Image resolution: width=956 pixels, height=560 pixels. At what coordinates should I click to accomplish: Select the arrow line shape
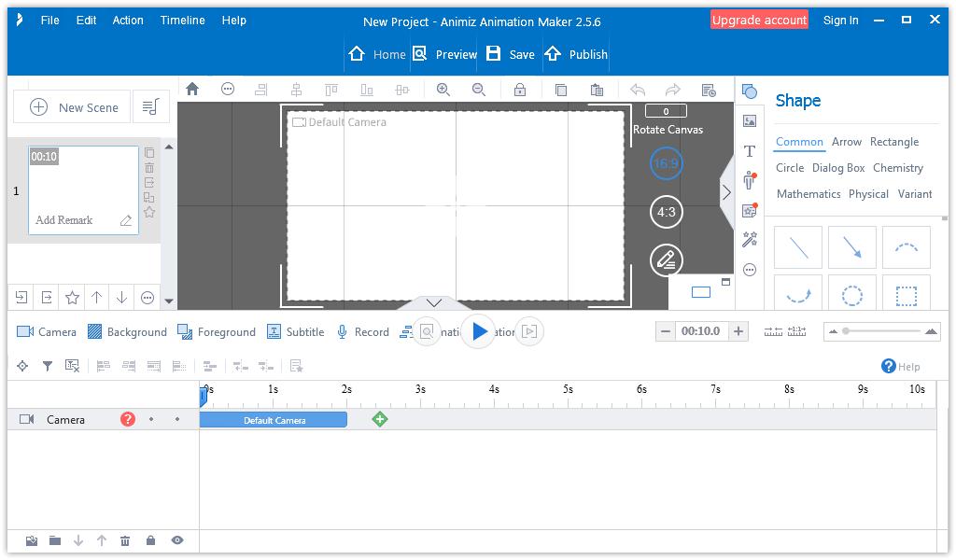pyautogui.click(x=851, y=247)
